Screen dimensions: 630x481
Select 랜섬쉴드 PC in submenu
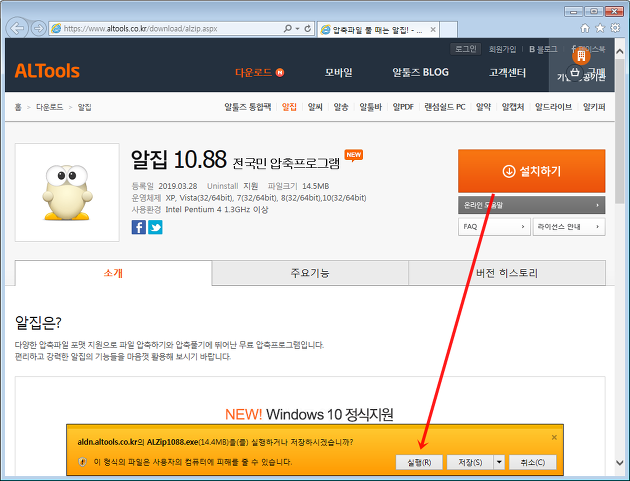(445, 107)
